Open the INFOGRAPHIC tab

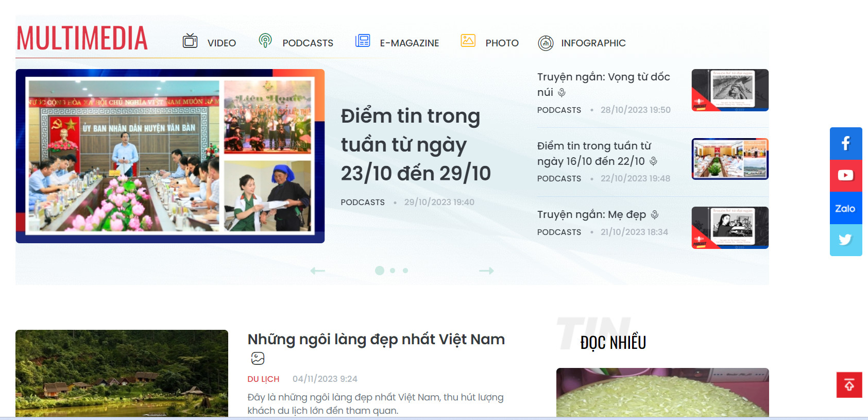[x=593, y=43]
